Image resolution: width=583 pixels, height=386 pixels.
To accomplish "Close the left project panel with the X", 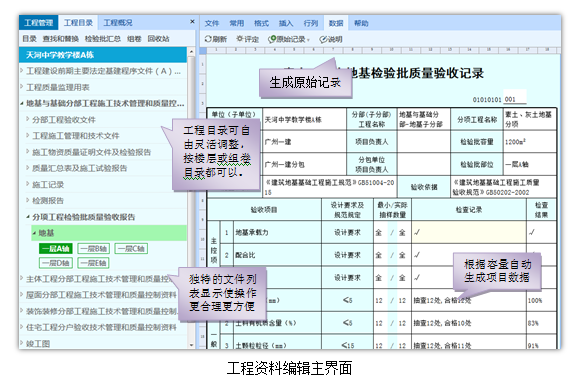I will click(x=192, y=22).
